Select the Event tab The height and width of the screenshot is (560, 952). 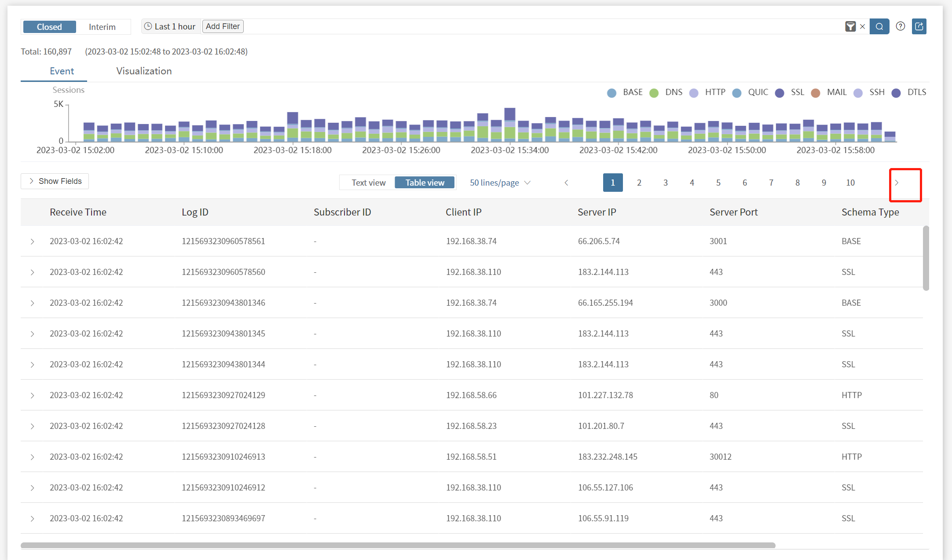coord(62,71)
